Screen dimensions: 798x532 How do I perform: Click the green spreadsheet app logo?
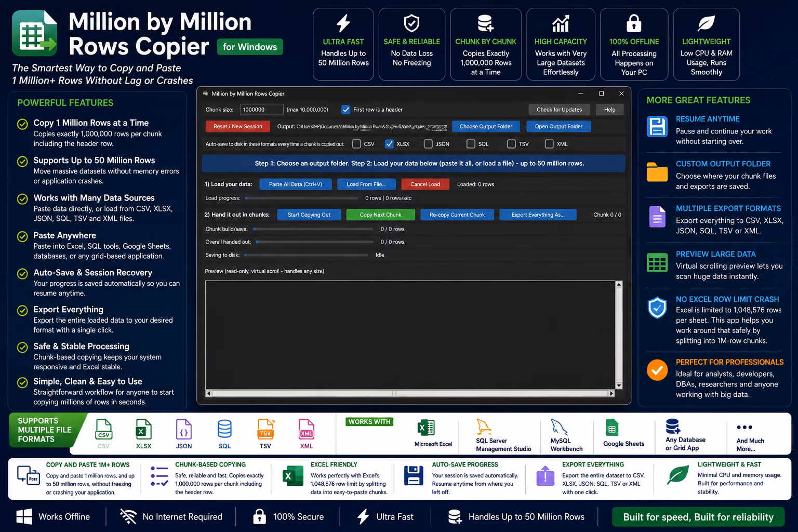pos(35,34)
